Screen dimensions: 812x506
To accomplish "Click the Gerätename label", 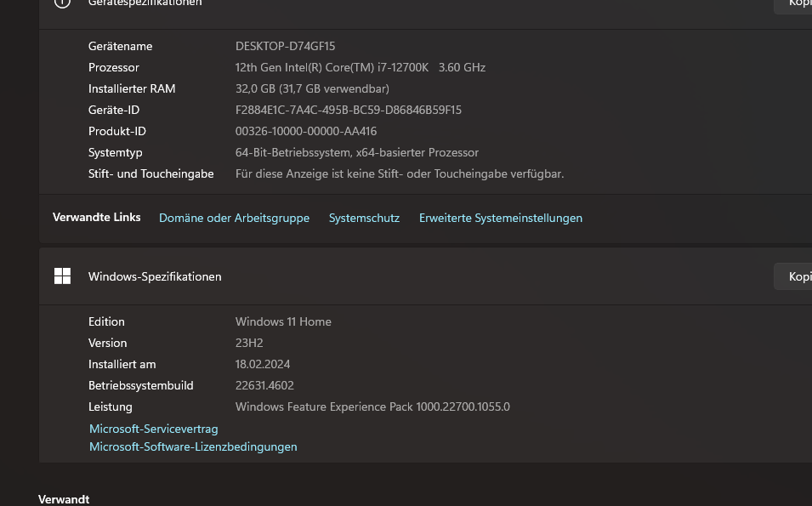I will pos(120,46).
